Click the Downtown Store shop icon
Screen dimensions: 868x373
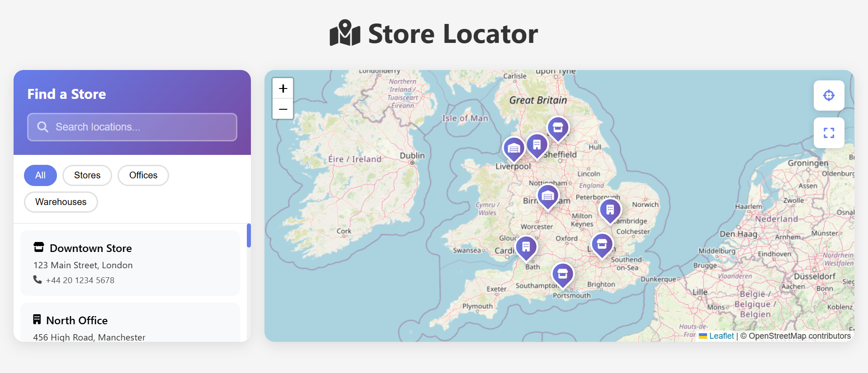click(39, 247)
